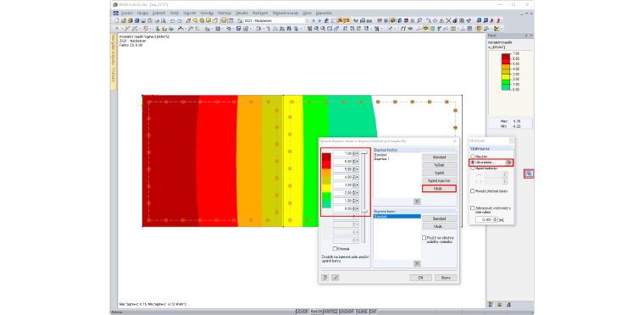
Task: Click the dark red color swatch beside 7.00
Action: 326,157
